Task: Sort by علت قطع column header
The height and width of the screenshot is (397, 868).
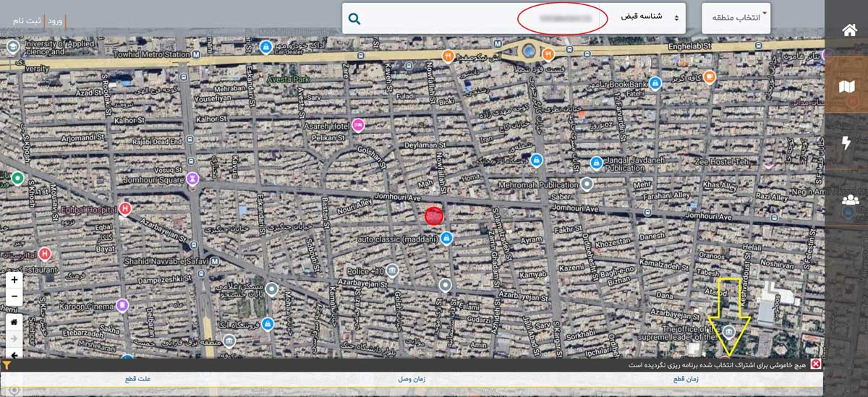Action: pos(137,379)
